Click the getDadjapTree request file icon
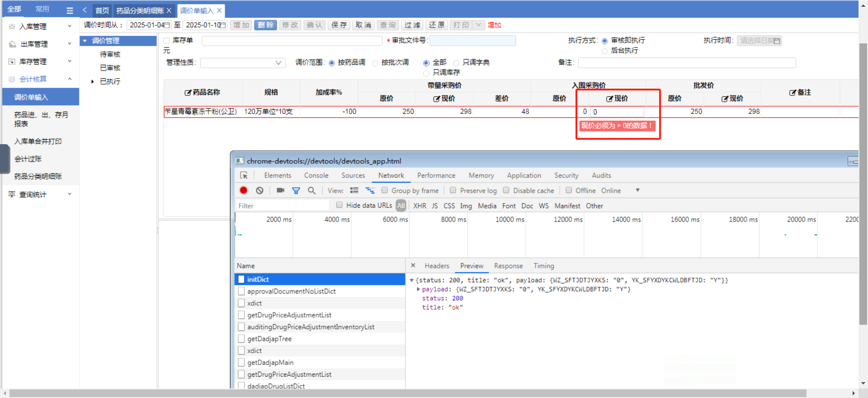Viewport: 868px width, 398px height. pos(241,339)
